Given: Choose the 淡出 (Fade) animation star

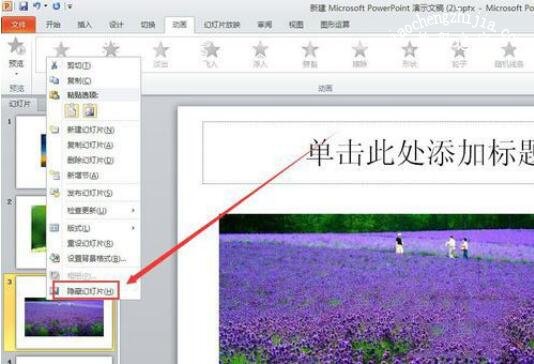Looking at the screenshot, I should point(160,54).
